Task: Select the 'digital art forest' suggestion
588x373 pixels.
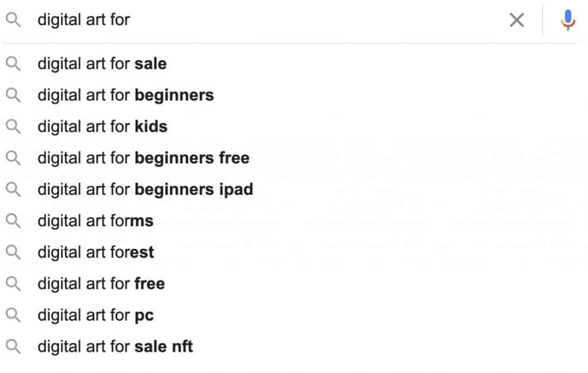Action: 96,252
